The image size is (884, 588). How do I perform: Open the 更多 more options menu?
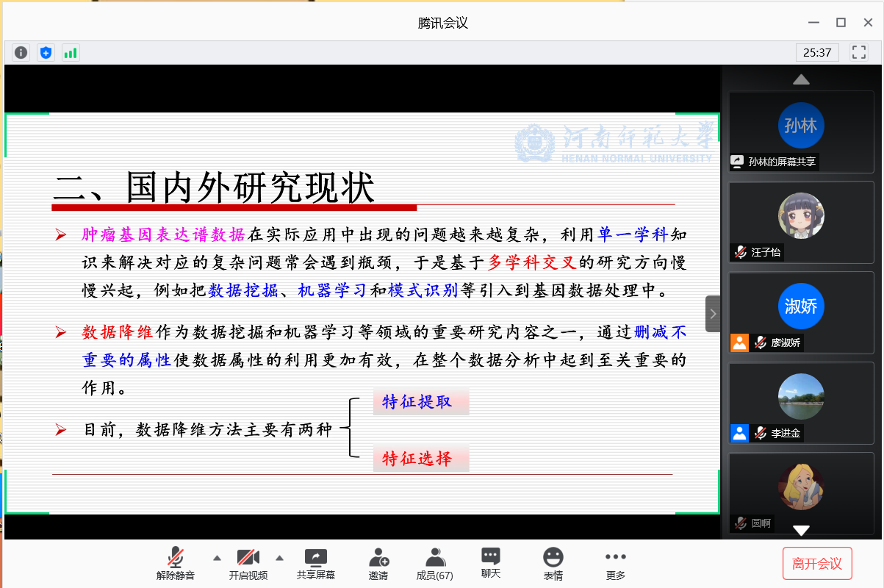(615, 564)
